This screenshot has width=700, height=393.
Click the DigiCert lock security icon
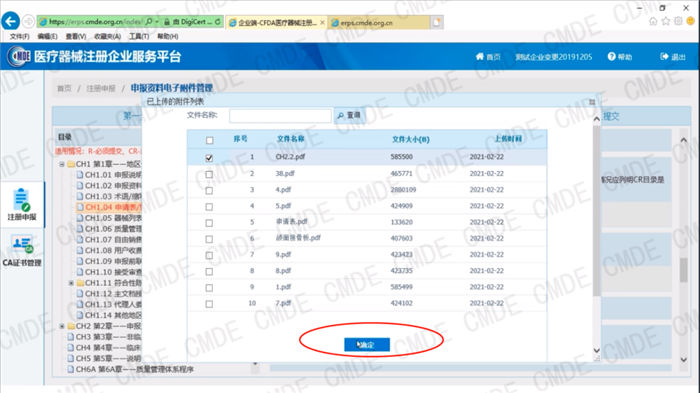click(167, 21)
